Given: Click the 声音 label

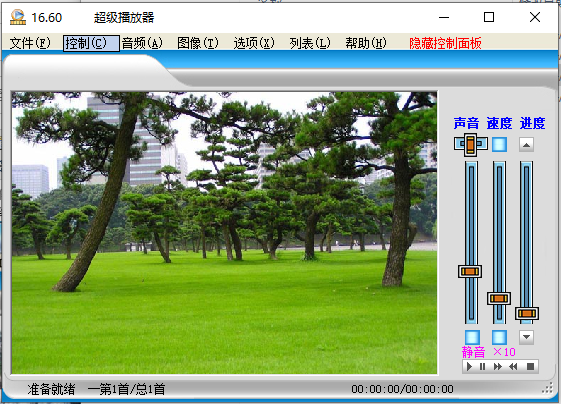Looking at the screenshot, I should pyautogui.click(x=466, y=123).
